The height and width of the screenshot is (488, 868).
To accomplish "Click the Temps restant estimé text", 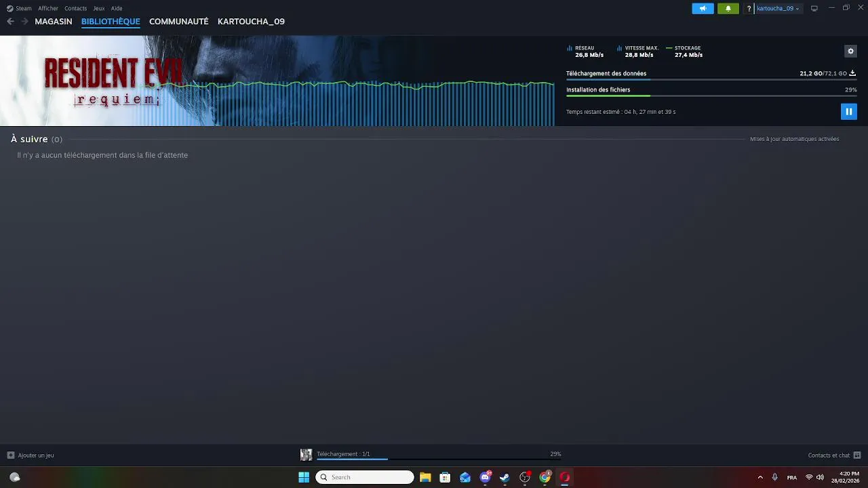I will (x=620, y=112).
